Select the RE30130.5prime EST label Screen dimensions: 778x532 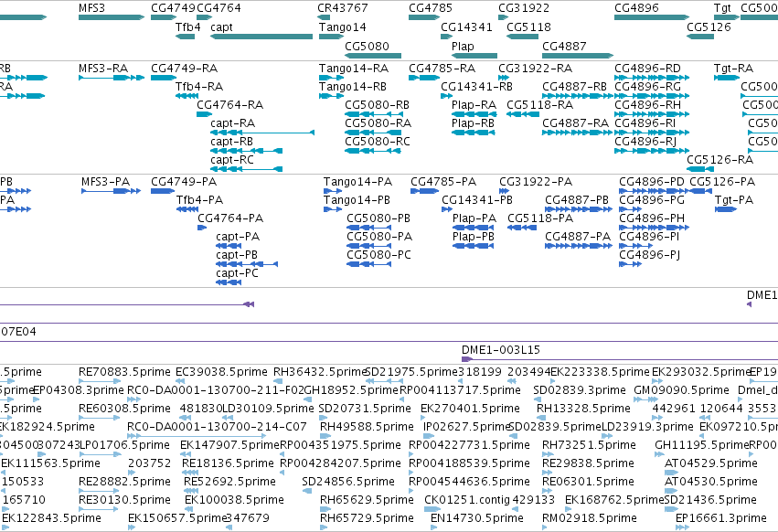click(124, 500)
